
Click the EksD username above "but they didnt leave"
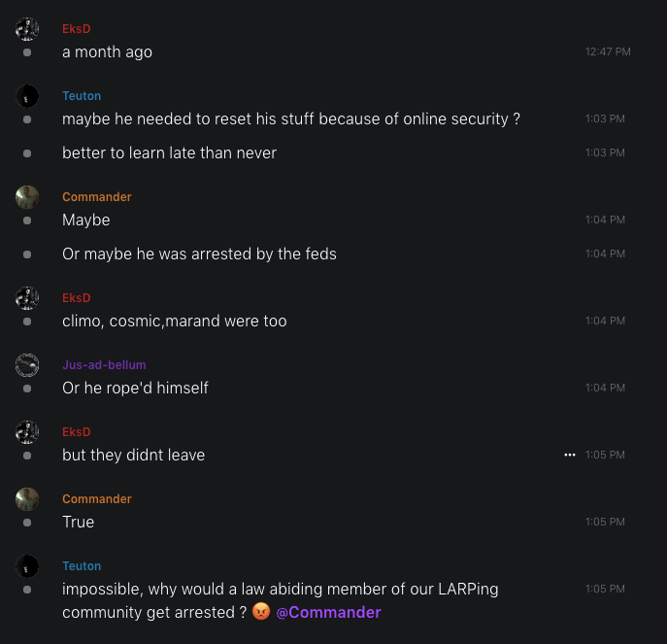(x=76, y=432)
